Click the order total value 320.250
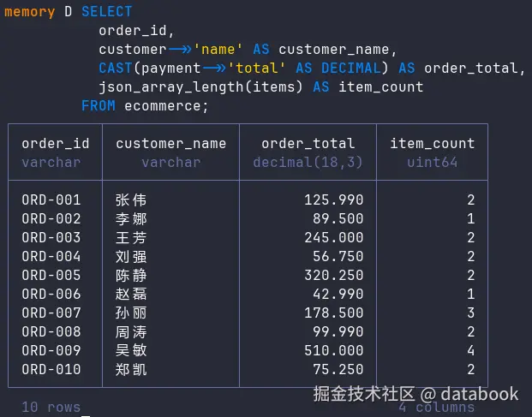Image resolution: width=532 pixels, height=417 pixels. pyautogui.click(x=334, y=275)
